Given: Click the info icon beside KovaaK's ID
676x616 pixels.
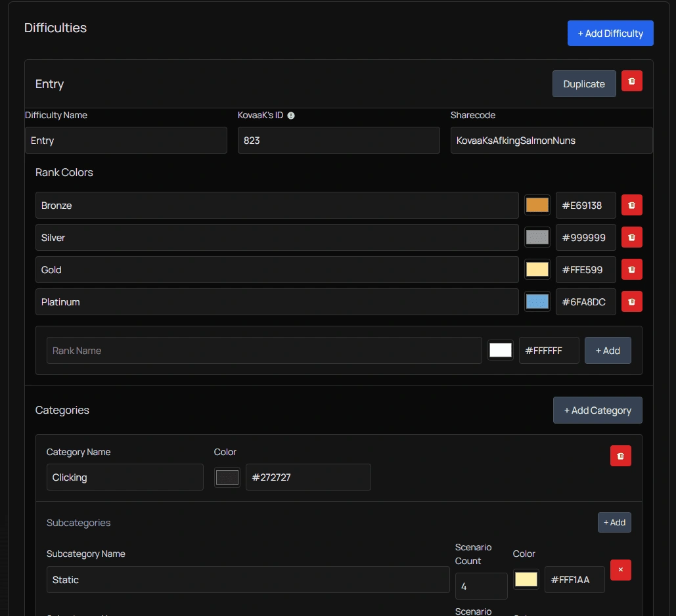Looking at the screenshot, I should click(x=291, y=115).
